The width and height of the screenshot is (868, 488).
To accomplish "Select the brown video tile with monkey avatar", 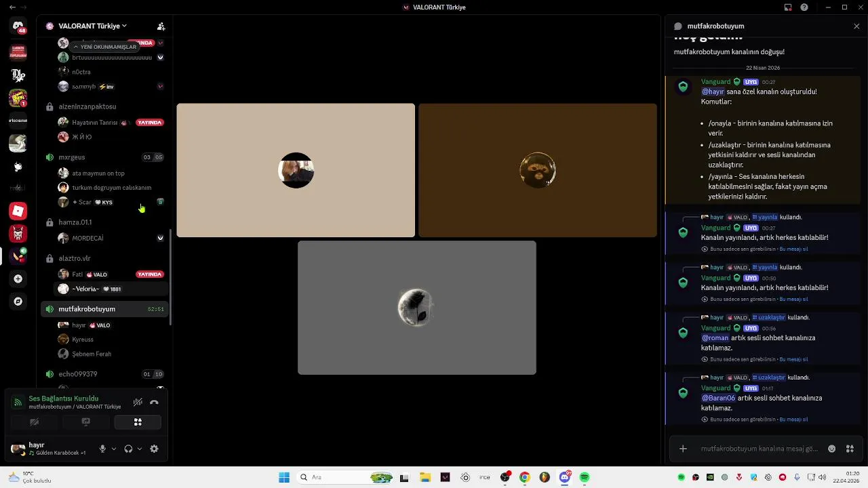I will (x=538, y=170).
